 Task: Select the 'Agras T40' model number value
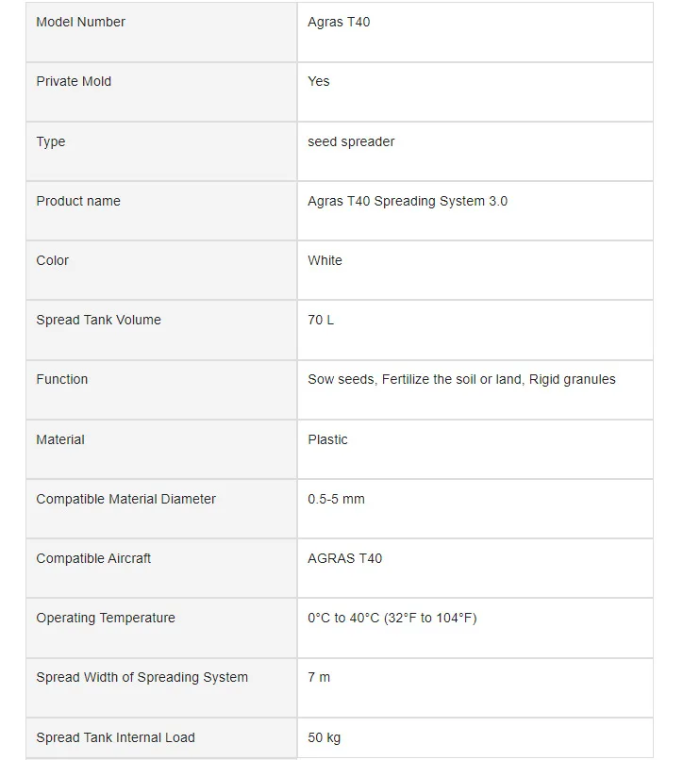[339, 22]
